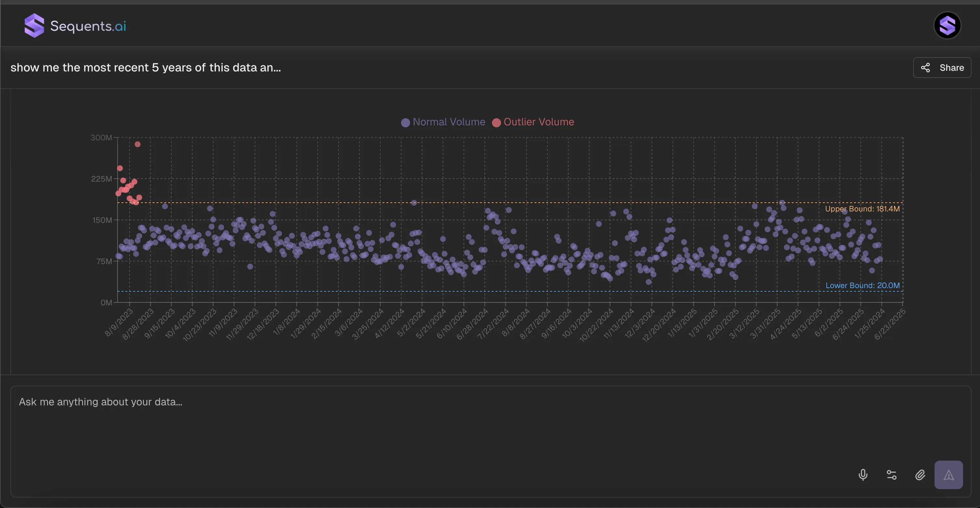Click the highest red outlier point near 300M
Image resolution: width=980 pixels, height=508 pixels.
pos(138,144)
